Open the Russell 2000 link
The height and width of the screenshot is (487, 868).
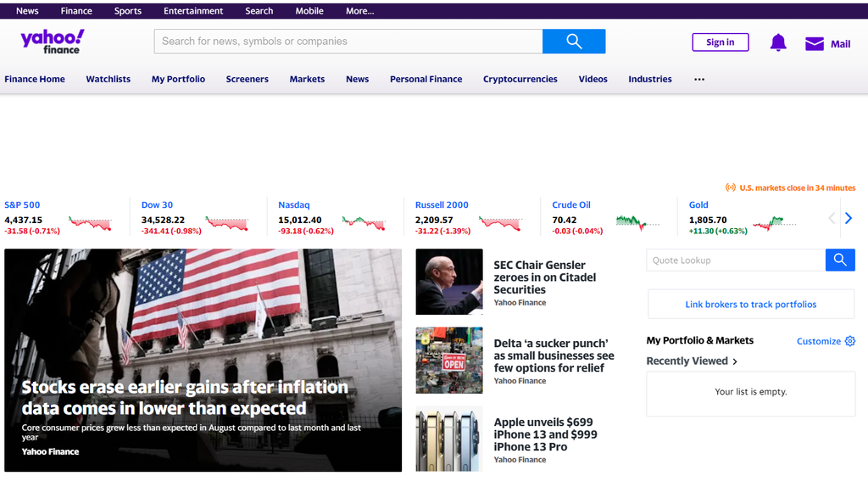point(442,205)
